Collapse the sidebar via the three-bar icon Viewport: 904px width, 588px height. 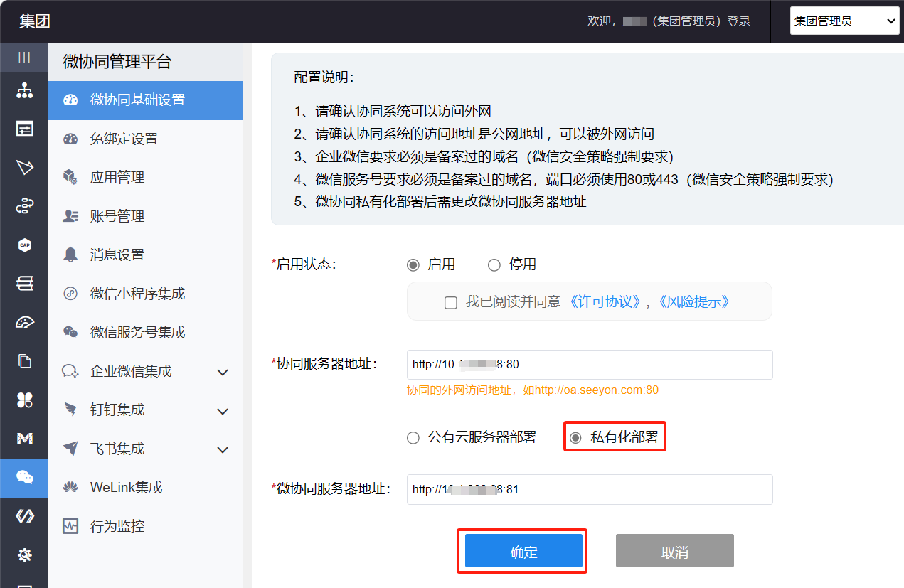[x=24, y=58]
